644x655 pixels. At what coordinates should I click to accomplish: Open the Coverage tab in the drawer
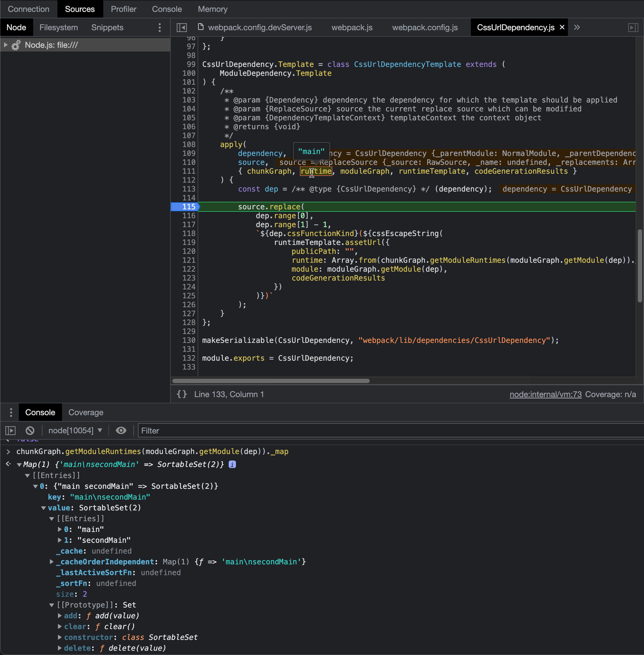[x=85, y=412]
